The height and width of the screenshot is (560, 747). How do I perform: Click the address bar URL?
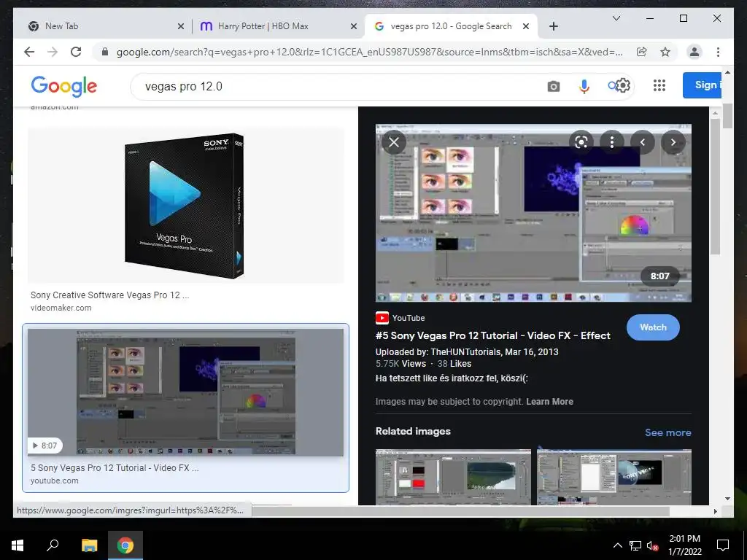(369, 52)
